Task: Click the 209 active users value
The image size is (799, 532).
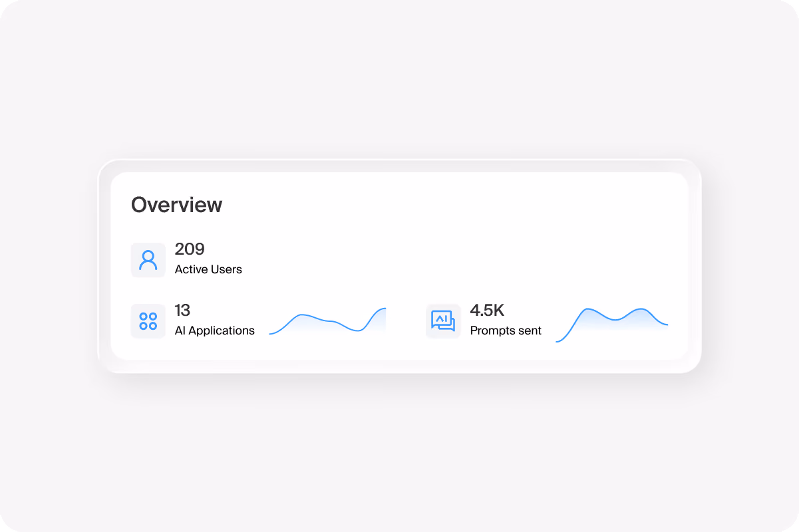Action: 190,249
